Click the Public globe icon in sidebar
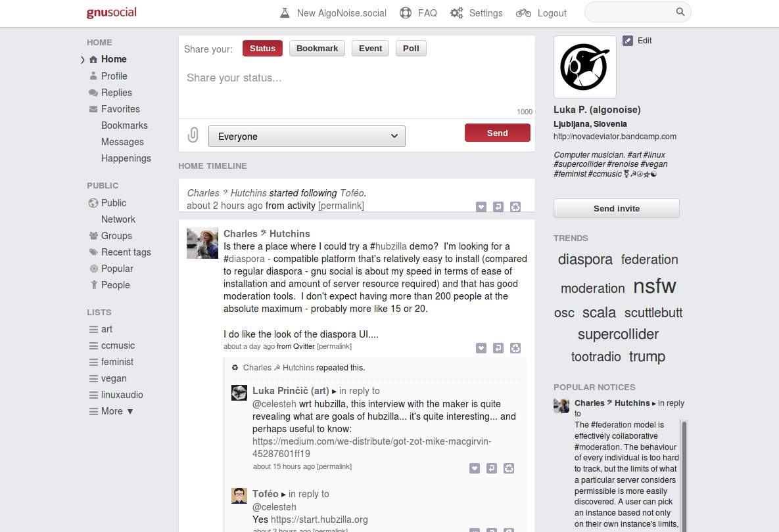 coord(93,203)
